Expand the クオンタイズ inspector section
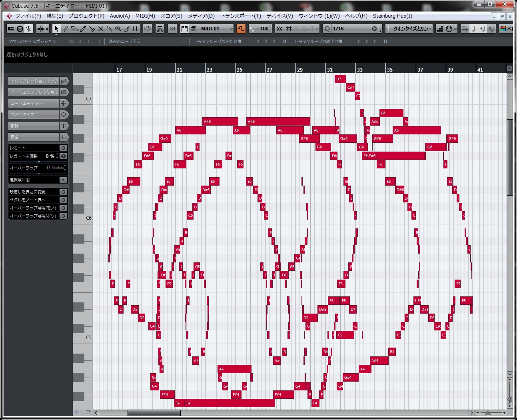This screenshot has width=517, height=420. click(x=34, y=114)
